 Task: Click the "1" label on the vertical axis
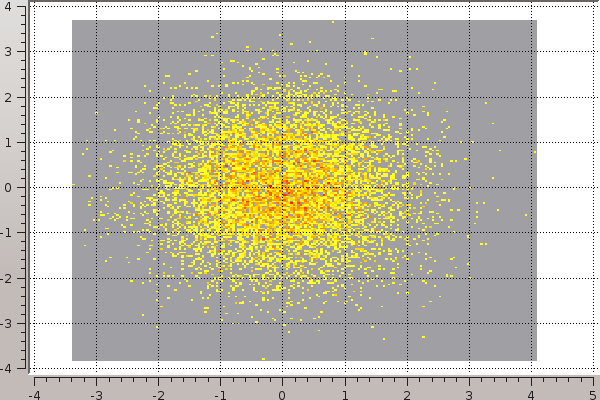[9, 142]
